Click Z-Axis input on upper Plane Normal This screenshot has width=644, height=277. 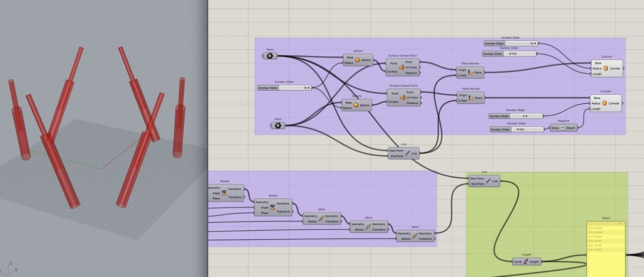(462, 76)
